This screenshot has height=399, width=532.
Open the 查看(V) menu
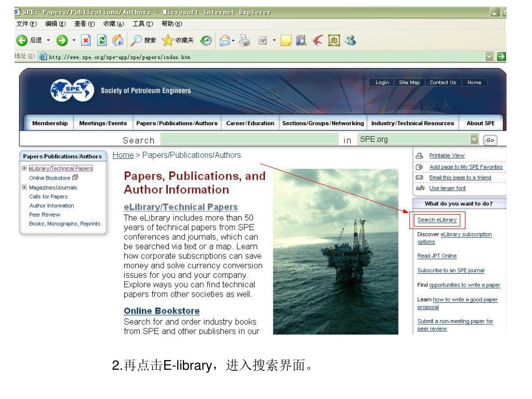(85, 24)
